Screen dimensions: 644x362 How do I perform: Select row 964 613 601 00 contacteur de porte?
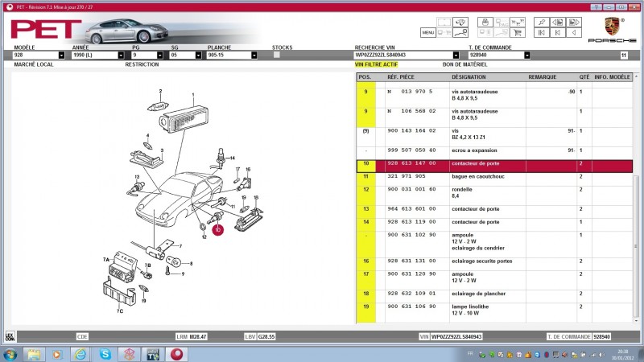coord(494,212)
